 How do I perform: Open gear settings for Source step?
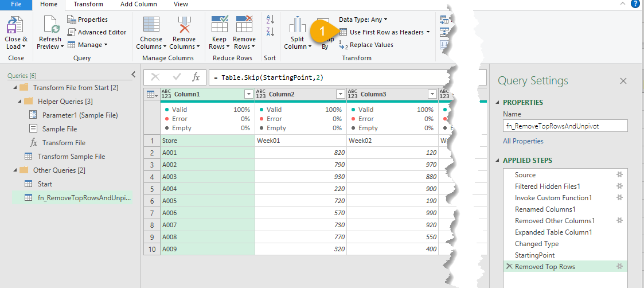coord(619,175)
